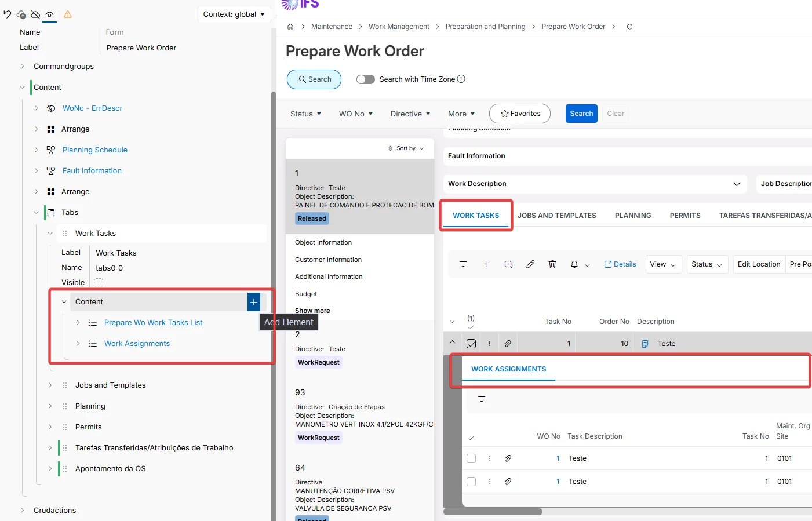Click the plus new record icon
The width and height of the screenshot is (812, 521).
pyautogui.click(x=486, y=264)
